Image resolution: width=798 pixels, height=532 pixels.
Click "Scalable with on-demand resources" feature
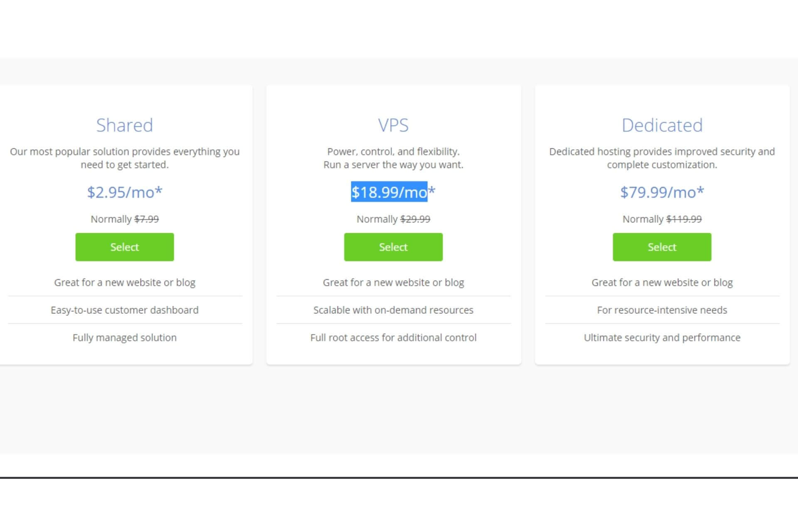pyautogui.click(x=393, y=310)
